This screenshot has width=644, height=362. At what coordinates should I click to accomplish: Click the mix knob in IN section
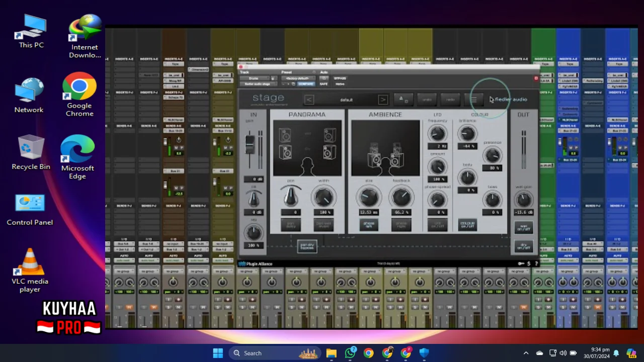[x=254, y=233]
